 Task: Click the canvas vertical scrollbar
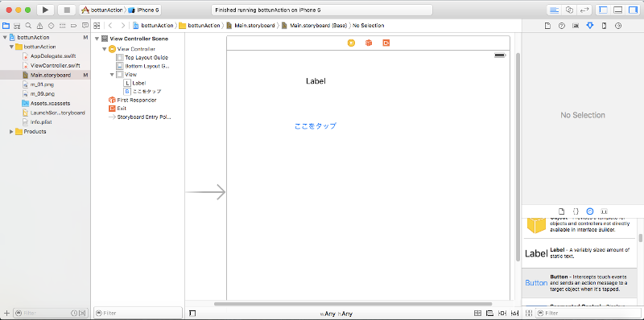(518, 156)
